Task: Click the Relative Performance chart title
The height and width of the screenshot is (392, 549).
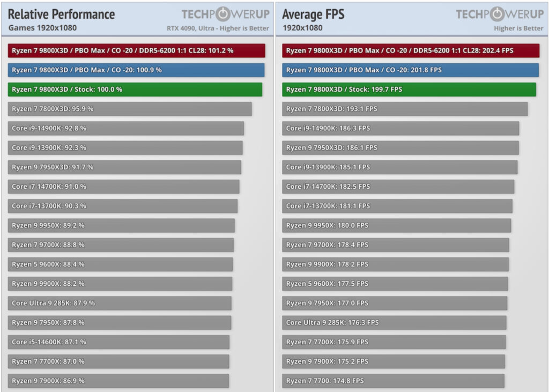Action: (x=61, y=14)
